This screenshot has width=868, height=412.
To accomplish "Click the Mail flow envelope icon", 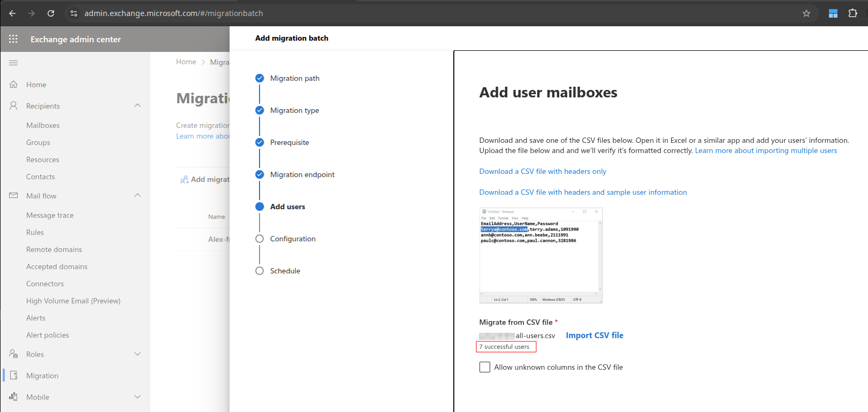I will click(13, 196).
